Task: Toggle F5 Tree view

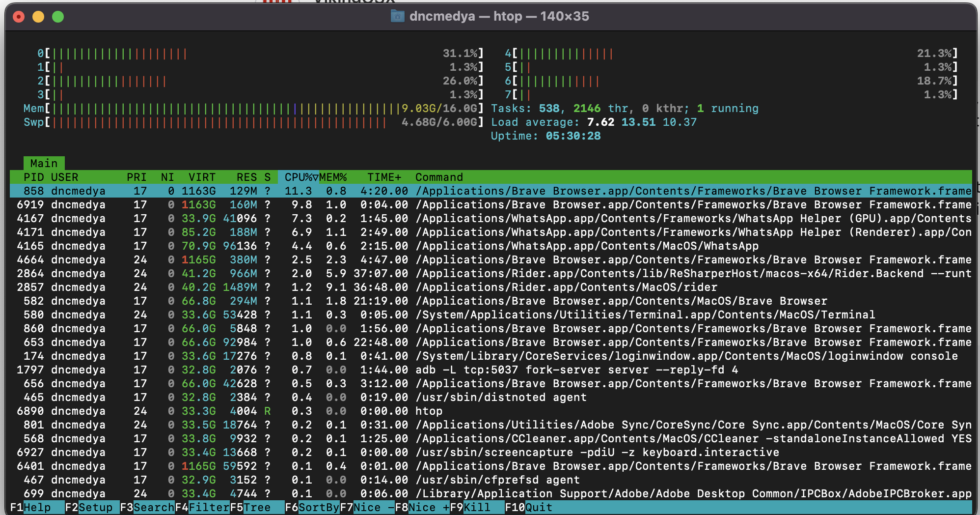Action: coord(257,507)
